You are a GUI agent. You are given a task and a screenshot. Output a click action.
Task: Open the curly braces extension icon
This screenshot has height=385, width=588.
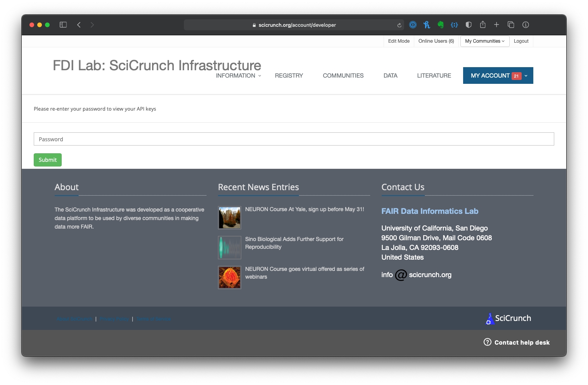pos(454,25)
